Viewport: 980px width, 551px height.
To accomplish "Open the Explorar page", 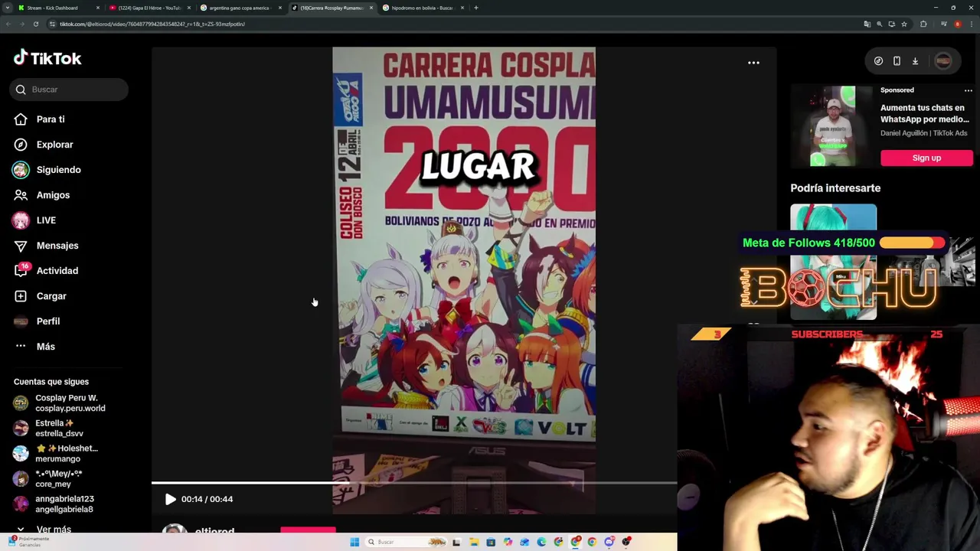I will (54, 145).
